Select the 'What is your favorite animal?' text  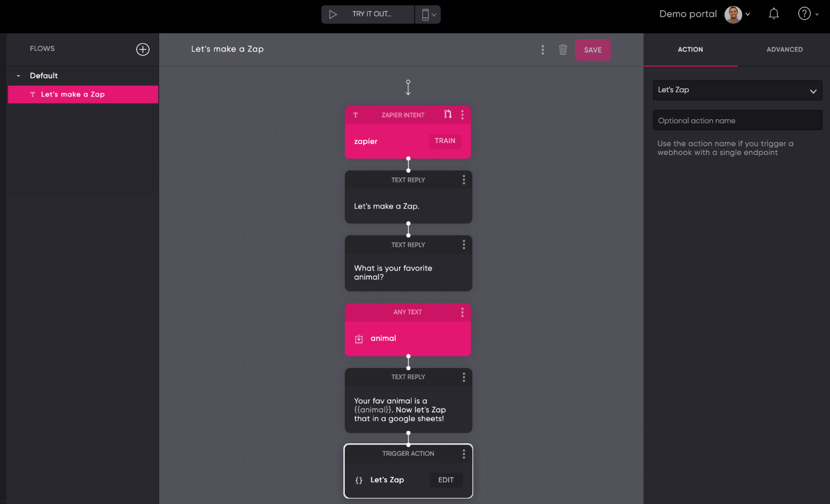[x=393, y=273]
